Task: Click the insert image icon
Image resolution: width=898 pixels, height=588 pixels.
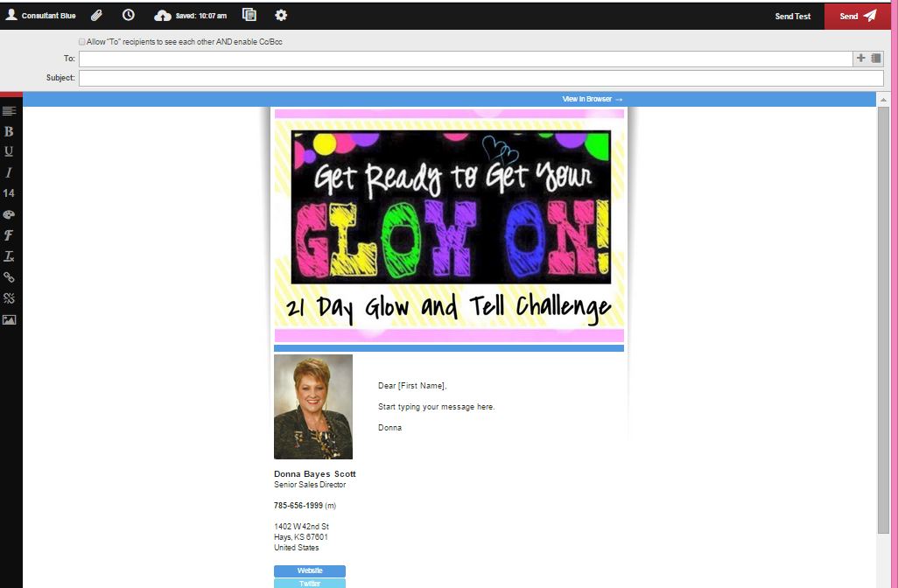Action: (x=9, y=319)
